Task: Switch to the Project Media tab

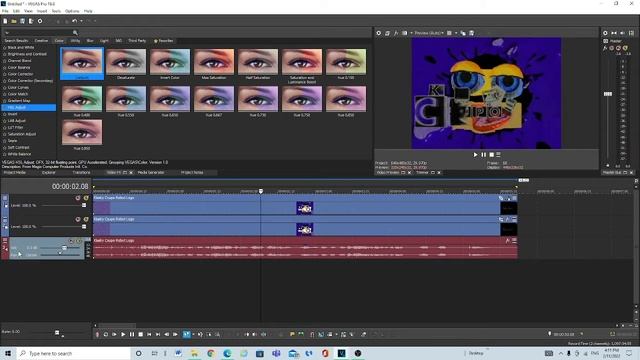Action: pyautogui.click(x=15, y=173)
